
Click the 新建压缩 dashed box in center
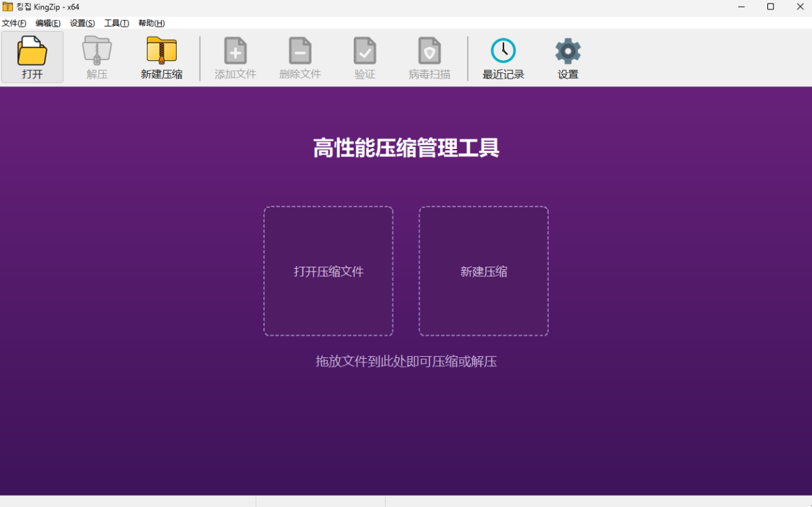[484, 271]
